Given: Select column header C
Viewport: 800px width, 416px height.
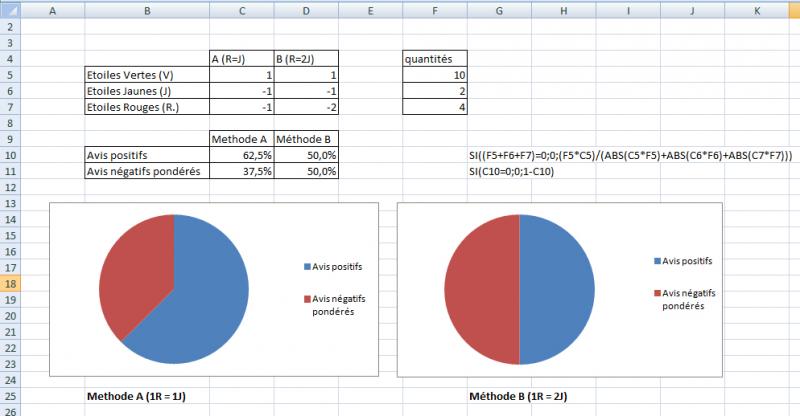Looking at the screenshot, I should click(241, 9).
